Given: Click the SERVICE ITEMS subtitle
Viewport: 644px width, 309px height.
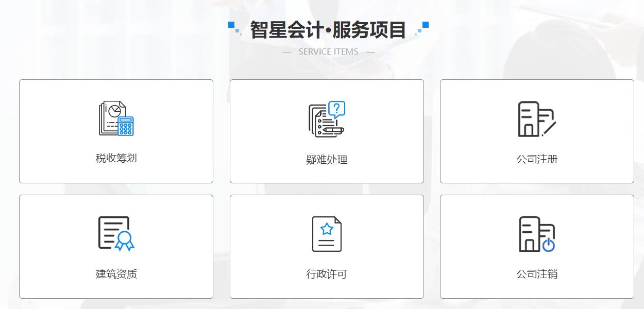Looking at the screenshot, I should point(328,51).
